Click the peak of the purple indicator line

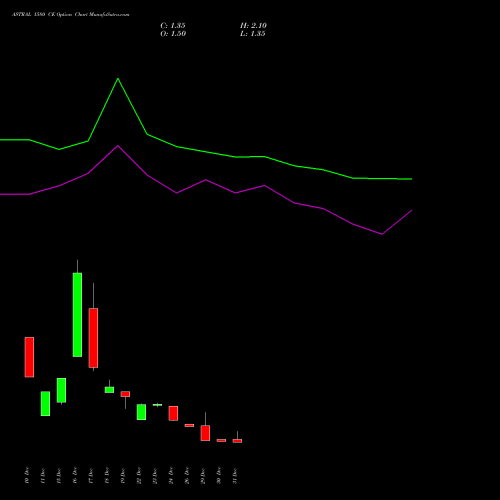[x=118, y=146]
